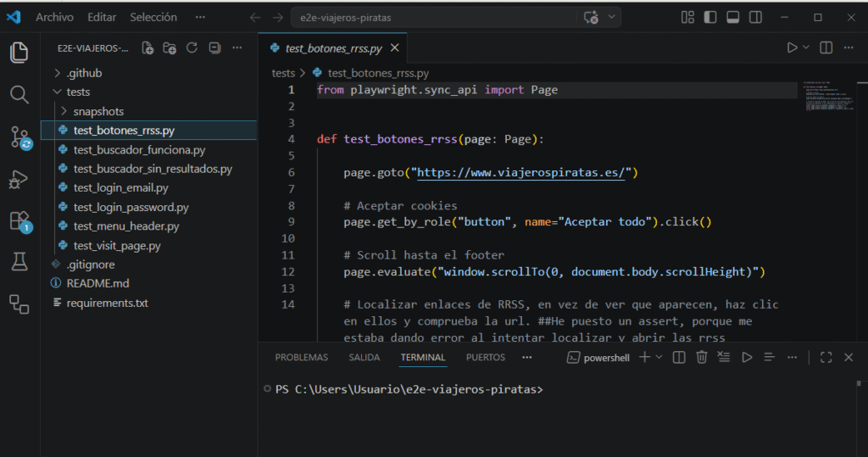Open new terminal profile dropdown

(x=659, y=357)
